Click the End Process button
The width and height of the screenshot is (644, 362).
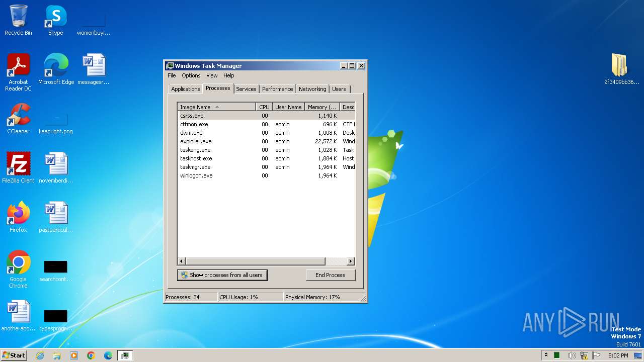330,275
